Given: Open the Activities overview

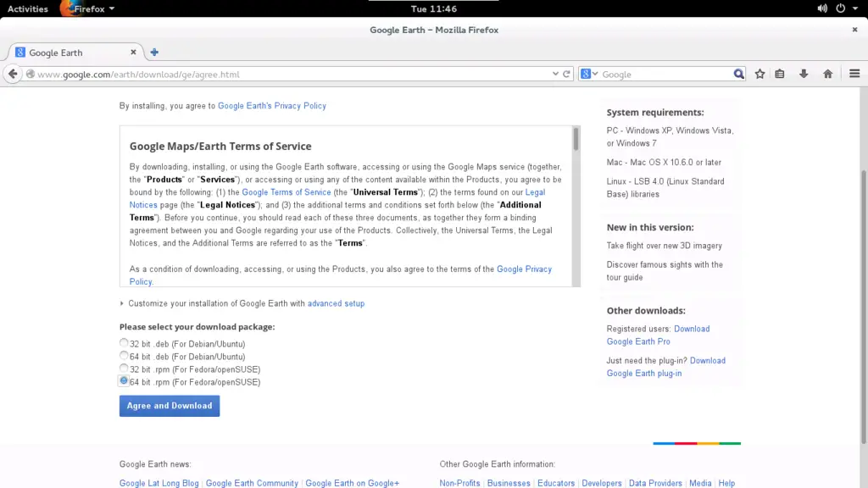Looking at the screenshot, I should pyautogui.click(x=28, y=8).
